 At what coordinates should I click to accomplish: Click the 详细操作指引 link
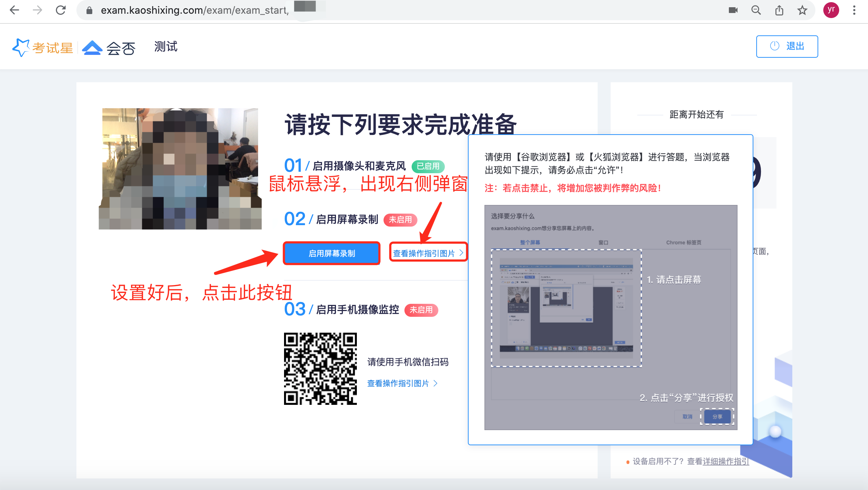click(x=726, y=461)
